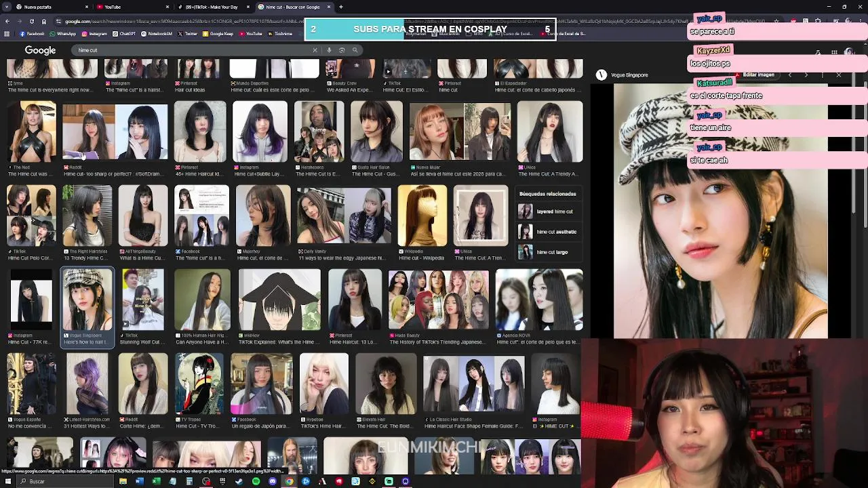The width and height of the screenshot is (868, 488).
Task: Open the WikiHow TikTok Explained illustration thumbnail
Action: tap(279, 300)
